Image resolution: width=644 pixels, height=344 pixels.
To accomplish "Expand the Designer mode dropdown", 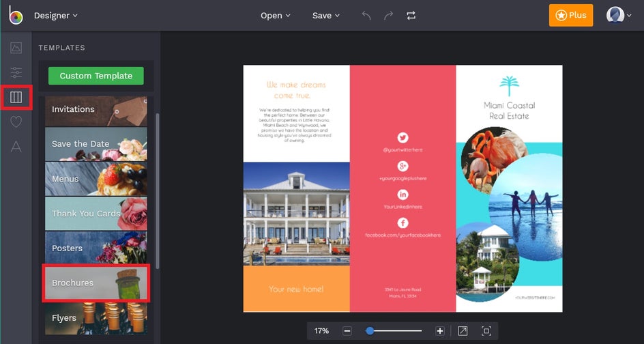I will [55, 16].
